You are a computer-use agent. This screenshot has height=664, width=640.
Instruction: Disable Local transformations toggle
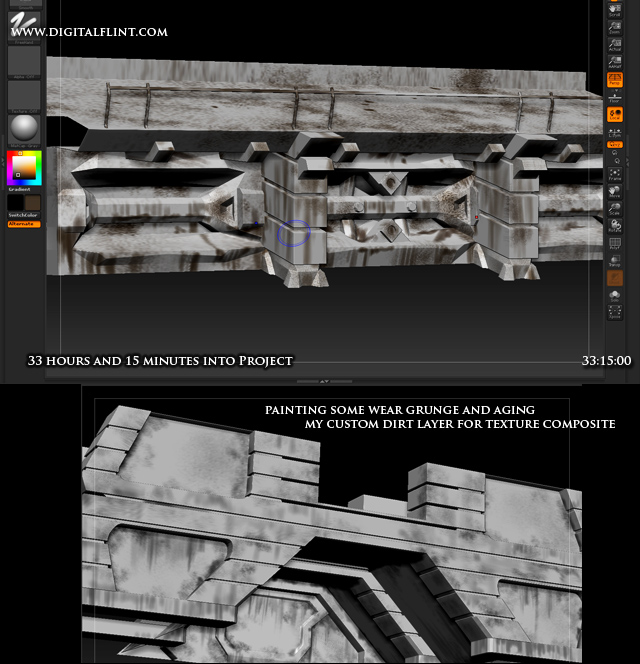[x=615, y=117]
